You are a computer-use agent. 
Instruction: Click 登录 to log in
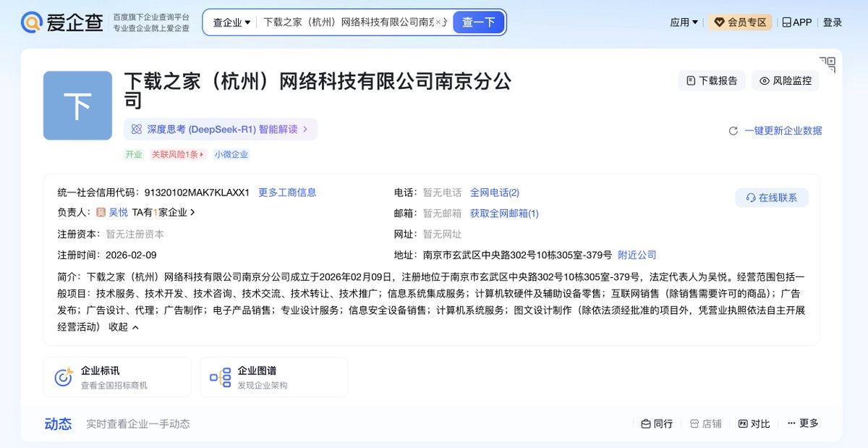833,22
